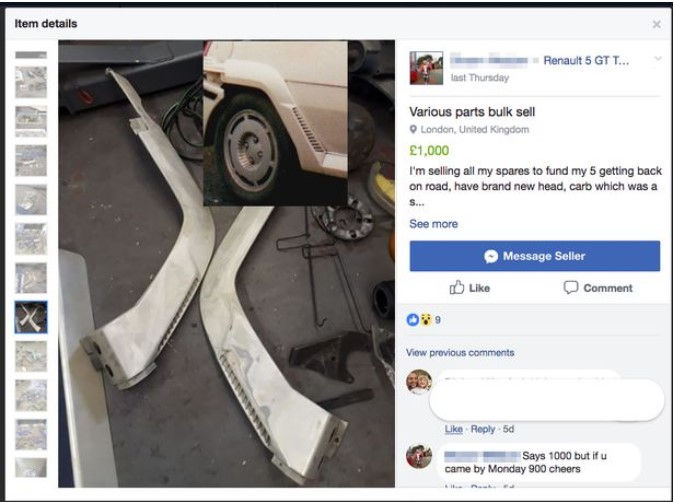Select the highlighted crossed-arches thumbnail
Screen dimensions: 674x502
31,318
